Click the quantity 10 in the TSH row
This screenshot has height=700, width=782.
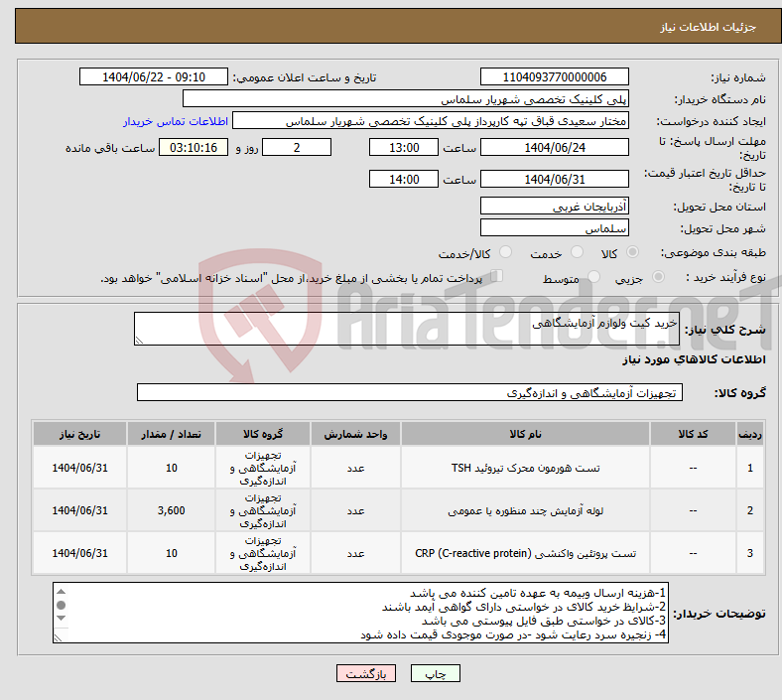pos(171,468)
